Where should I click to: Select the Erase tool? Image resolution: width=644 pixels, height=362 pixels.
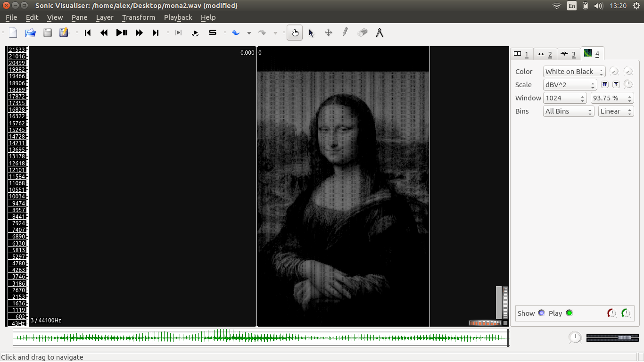362,33
